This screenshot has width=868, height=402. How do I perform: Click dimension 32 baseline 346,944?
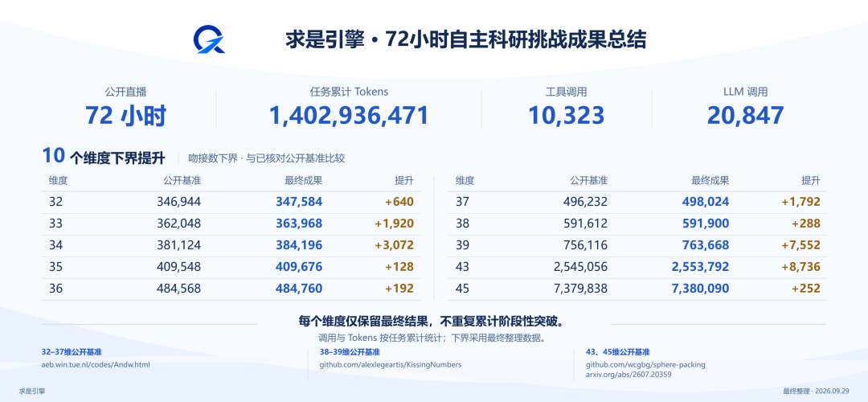pos(178,202)
